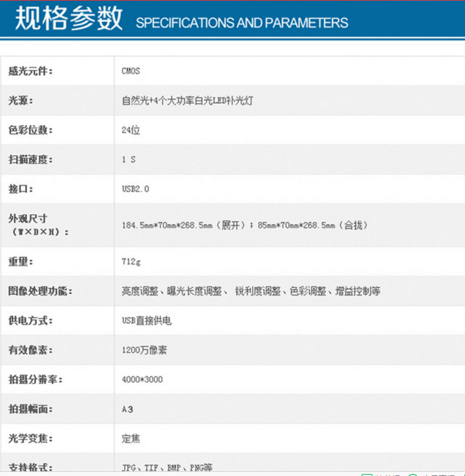Click the USB直接供电 power value
Viewport: 465px width, 476px height.
[147, 320]
